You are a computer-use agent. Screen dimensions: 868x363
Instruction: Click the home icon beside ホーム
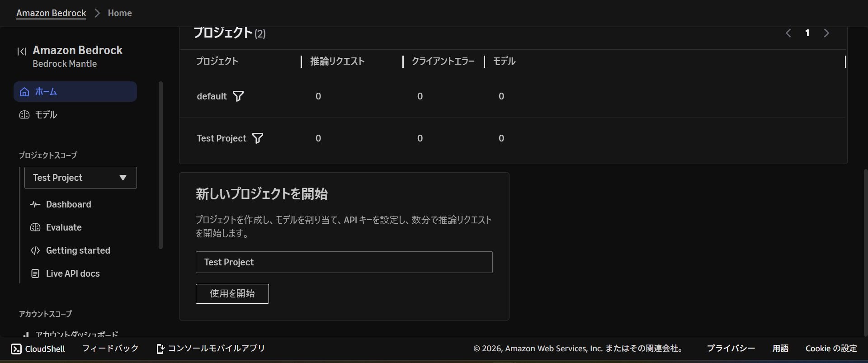pyautogui.click(x=24, y=92)
